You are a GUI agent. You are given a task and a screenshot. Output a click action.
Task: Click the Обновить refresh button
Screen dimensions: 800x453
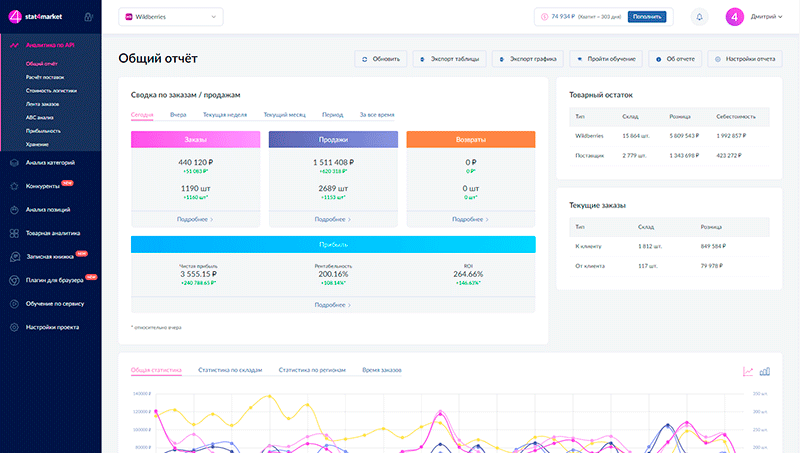[380, 59]
